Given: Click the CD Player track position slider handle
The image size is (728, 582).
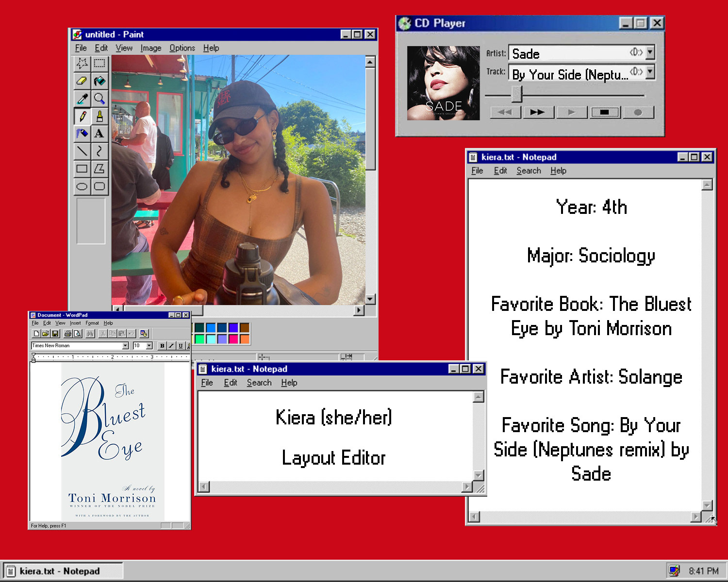Looking at the screenshot, I should (517, 94).
